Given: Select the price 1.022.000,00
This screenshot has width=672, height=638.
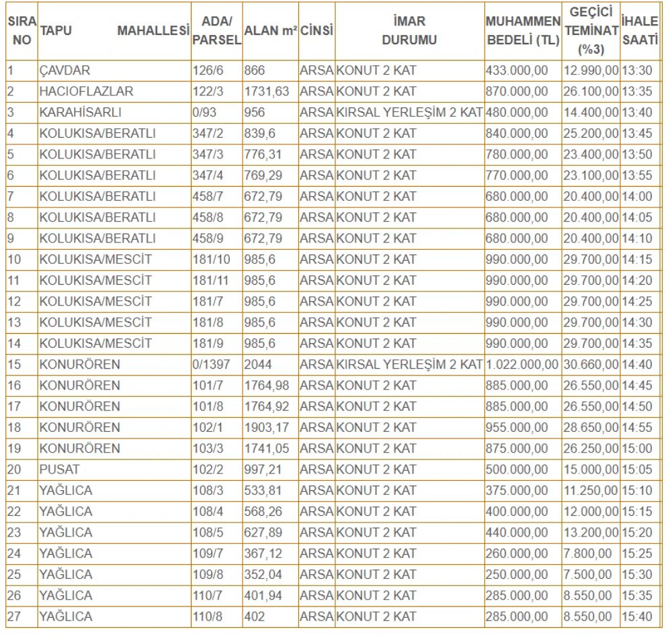Looking at the screenshot, I should [x=522, y=365].
